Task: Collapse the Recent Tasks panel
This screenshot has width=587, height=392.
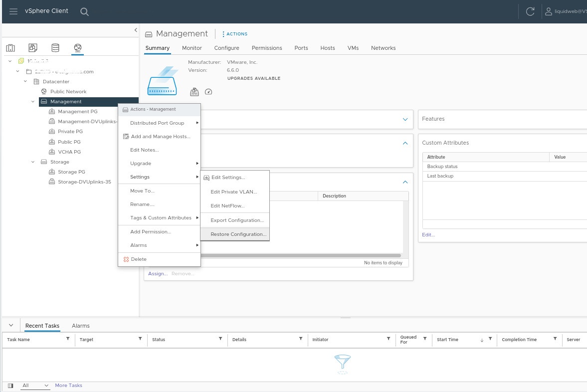Action: tap(11, 325)
